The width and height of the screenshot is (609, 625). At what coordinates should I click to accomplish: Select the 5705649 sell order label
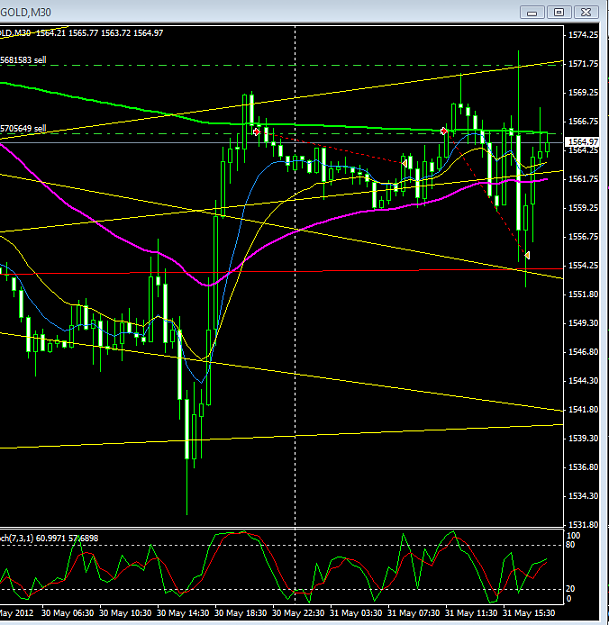(23, 128)
